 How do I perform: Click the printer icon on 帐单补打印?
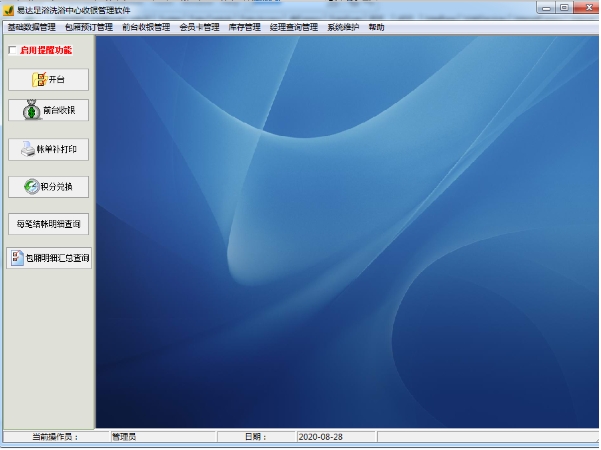pyautogui.click(x=28, y=149)
